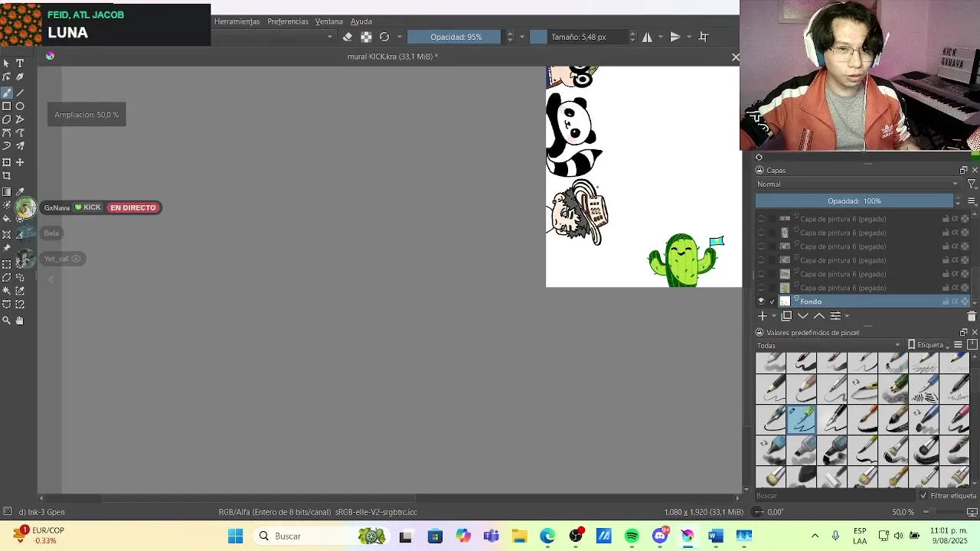Image resolution: width=980 pixels, height=551 pixels.
Task: Select the Multibrush tool
Action: click(x=20, y=146)
